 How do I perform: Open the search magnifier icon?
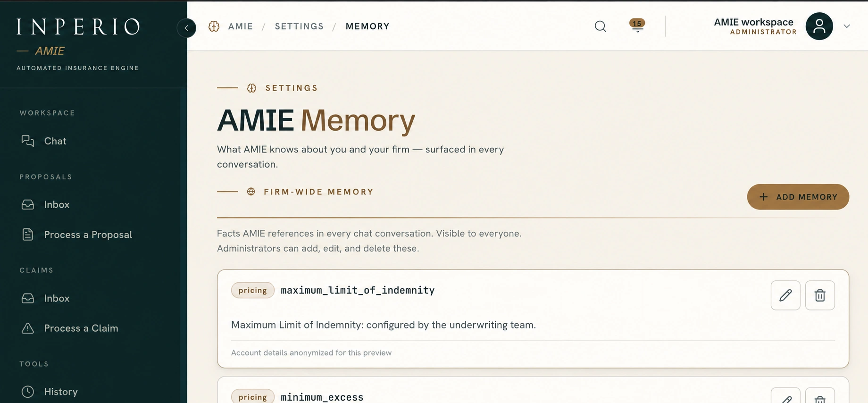pyautogui.click(x=600, y=26)
